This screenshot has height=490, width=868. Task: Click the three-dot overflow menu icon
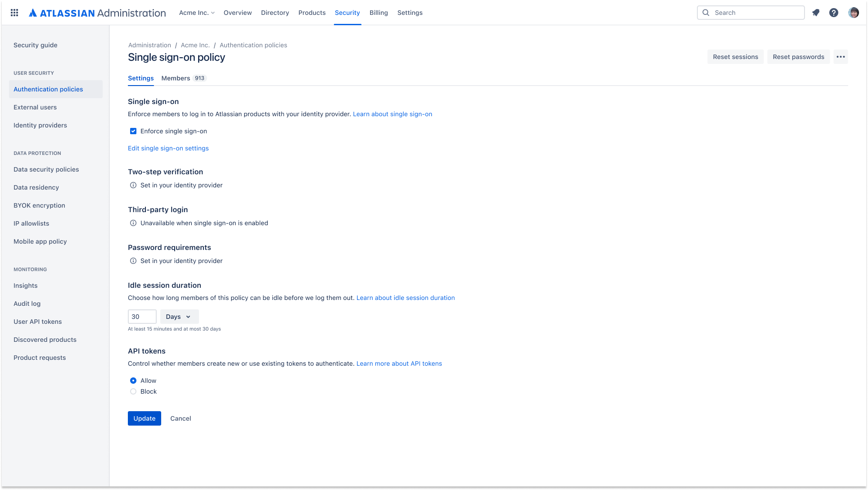pyautogui.click(x=841, y=57)
